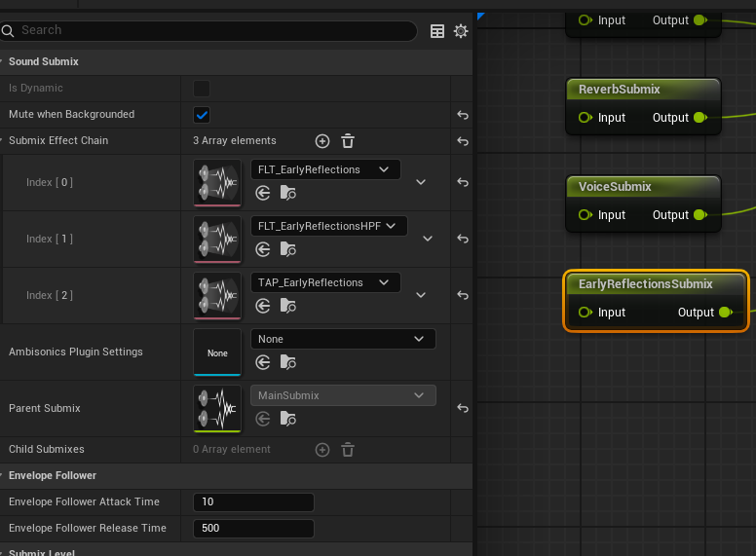The width and height of the screenshot is (756, 556).
Task: Use selected asset for Index 1 effect
Action: point(263,249)
